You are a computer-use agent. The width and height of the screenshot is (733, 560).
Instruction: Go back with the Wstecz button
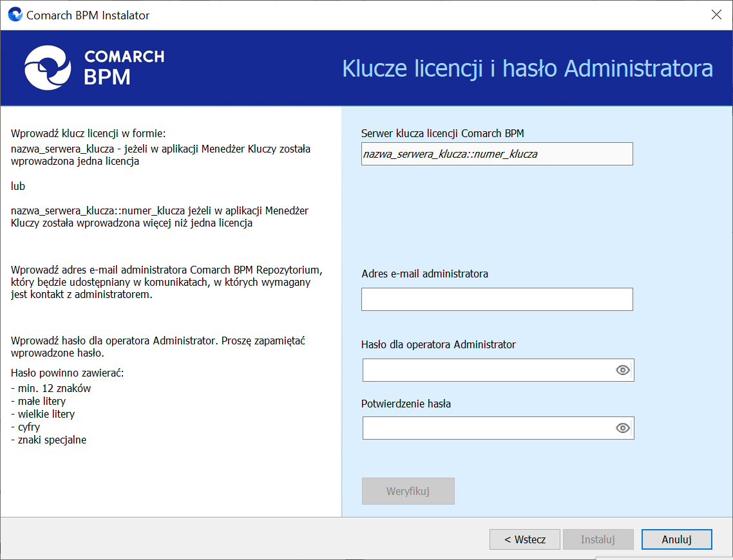(524, 539)
